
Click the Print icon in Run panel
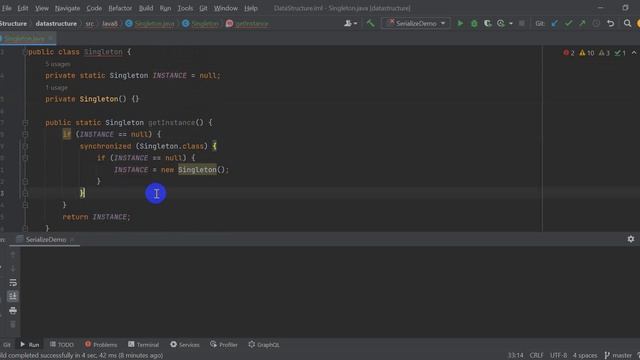[x=13, y=311]
